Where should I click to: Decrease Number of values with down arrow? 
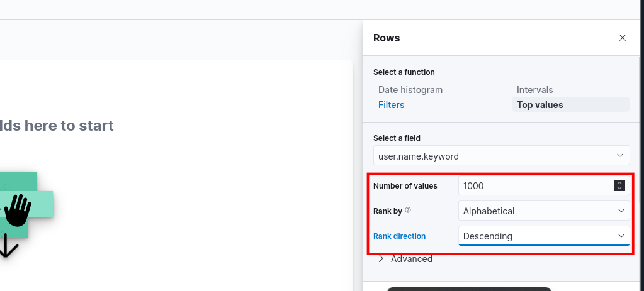pos(619,189)
